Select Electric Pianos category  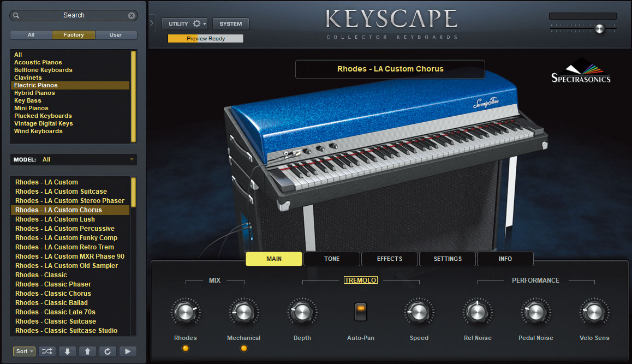click(x=70, y=86)
